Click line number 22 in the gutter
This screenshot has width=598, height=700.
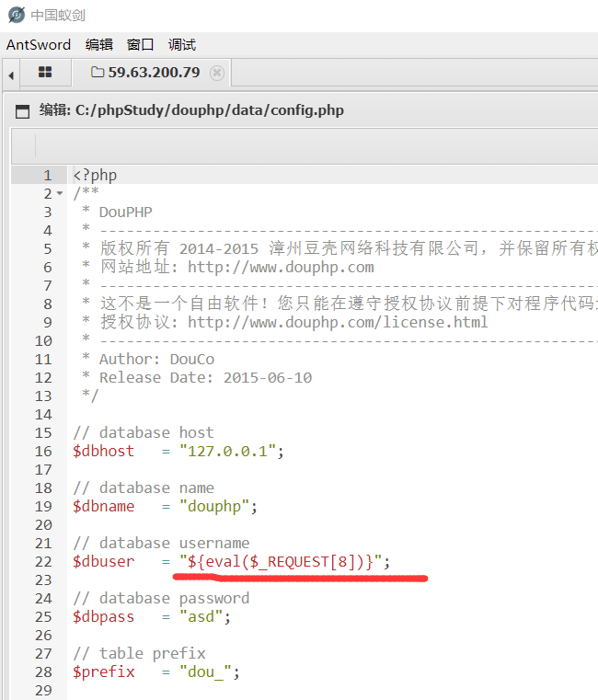tap(43, 561)
